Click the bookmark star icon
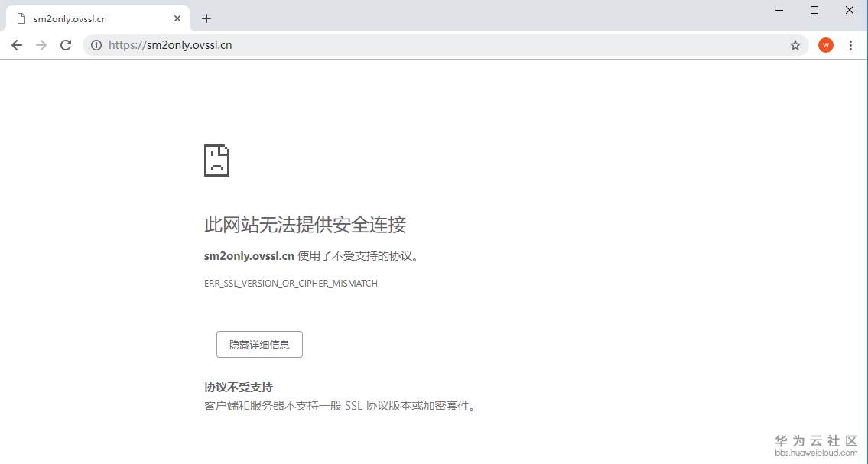Image resolution: width=868 pixels, height=464 pixels. click(x=795, y=45)
